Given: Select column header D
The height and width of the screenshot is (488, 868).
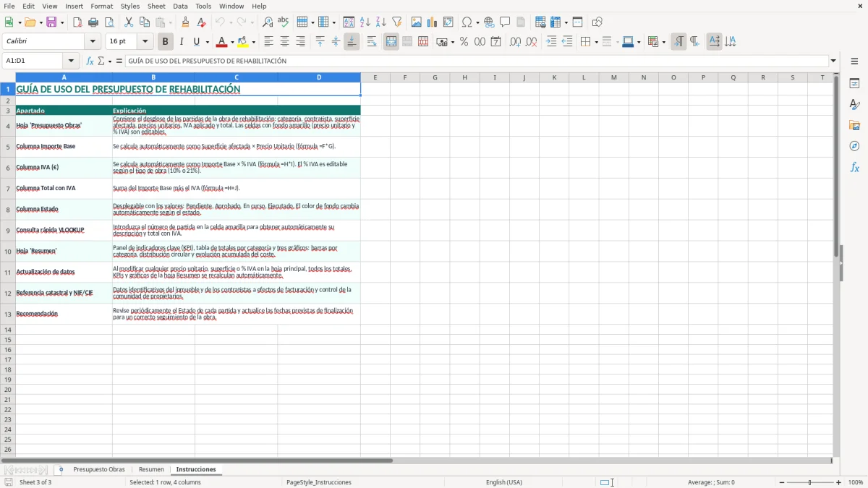Looking at the screenshot, I should [319, 77].
